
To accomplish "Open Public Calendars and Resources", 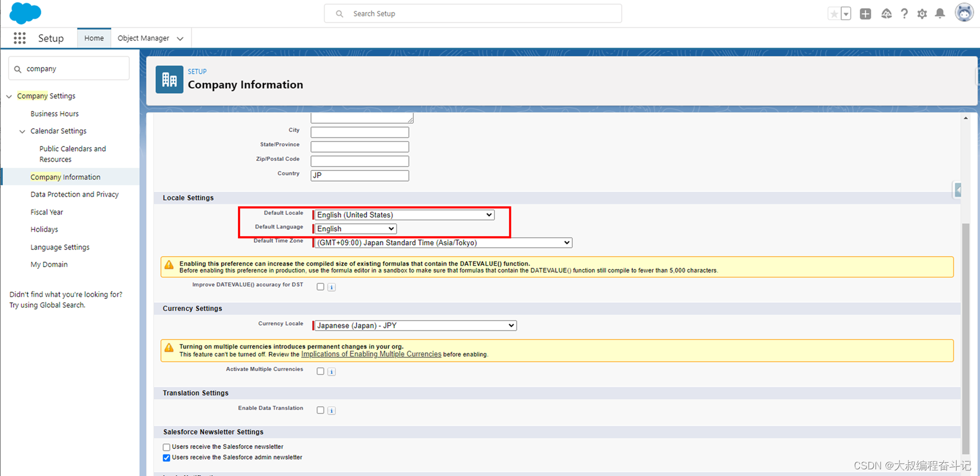I will pyautogui.click(x=73, y=154).
